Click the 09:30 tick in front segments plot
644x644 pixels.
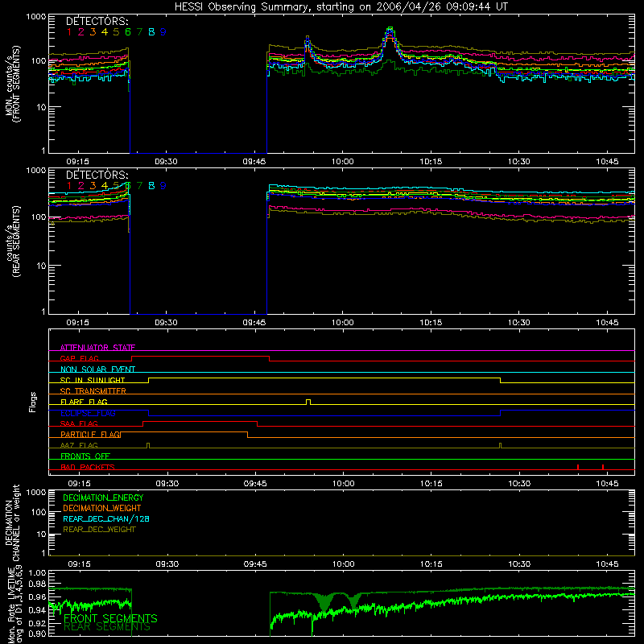tap(166, 162)
